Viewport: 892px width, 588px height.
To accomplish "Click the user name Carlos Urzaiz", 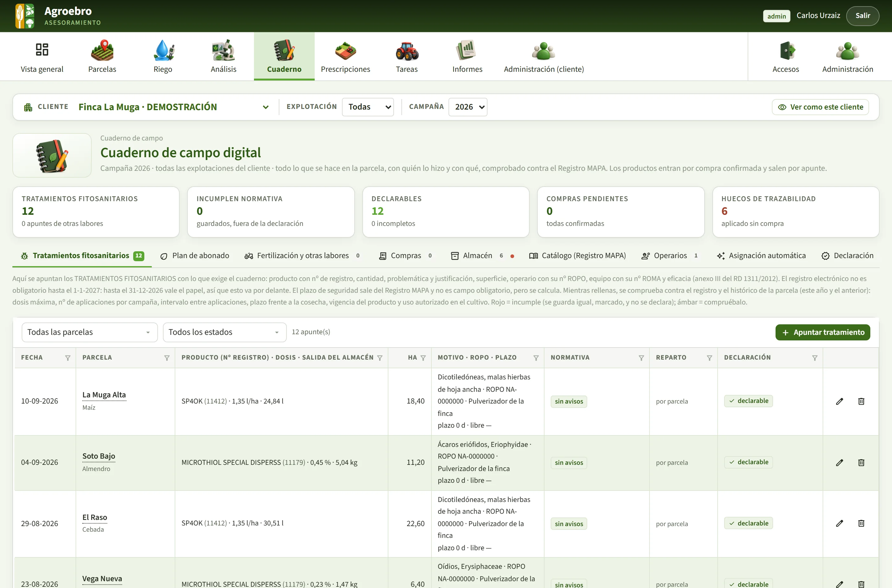I will [x=818, y=16].
